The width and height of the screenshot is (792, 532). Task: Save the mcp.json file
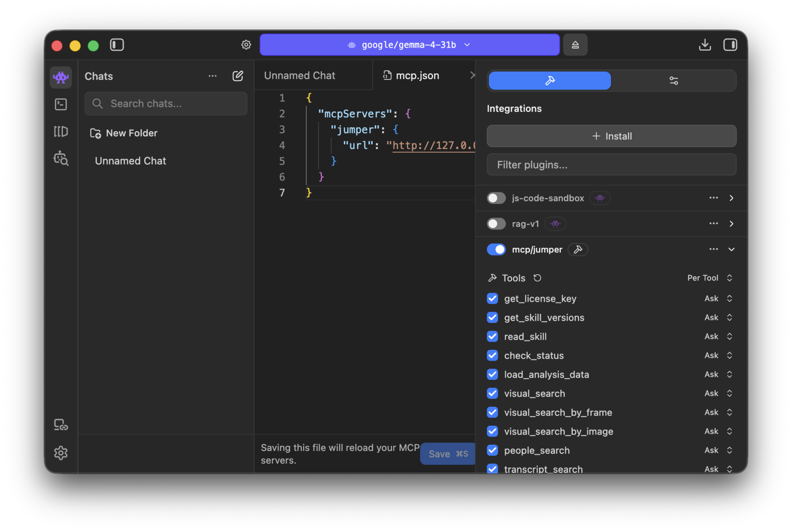coord(448,454)
